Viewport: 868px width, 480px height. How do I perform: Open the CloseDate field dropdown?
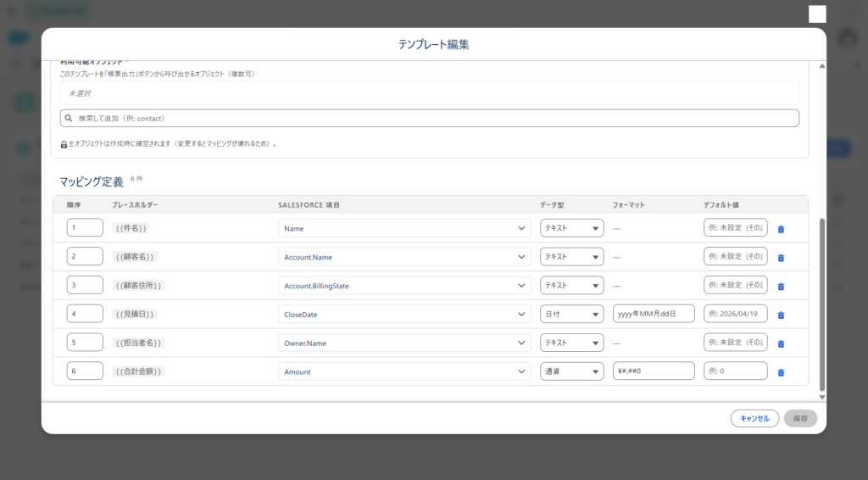pos(404,315)
